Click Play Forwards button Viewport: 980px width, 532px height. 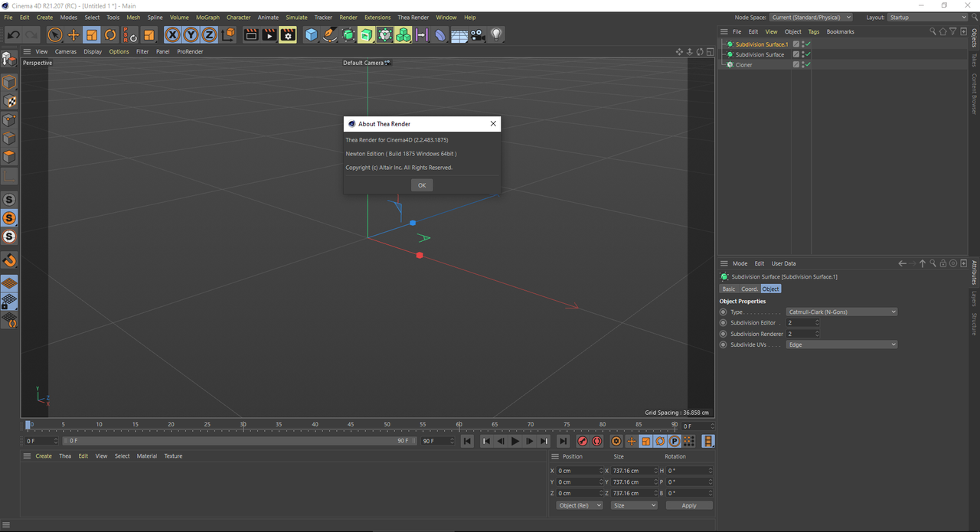[514, 441]
